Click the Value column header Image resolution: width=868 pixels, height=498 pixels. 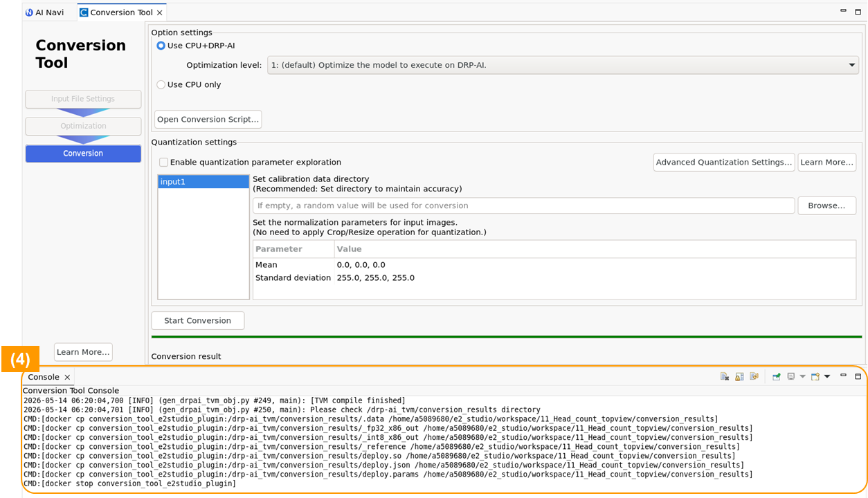595,249
